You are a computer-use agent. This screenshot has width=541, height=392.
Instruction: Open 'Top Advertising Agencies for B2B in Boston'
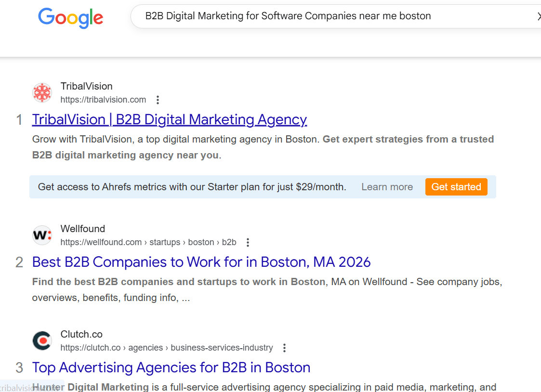[171, 367]
